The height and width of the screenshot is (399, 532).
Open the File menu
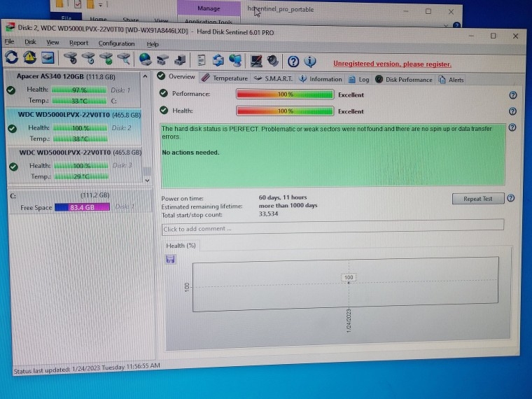[x=10, y=41]
